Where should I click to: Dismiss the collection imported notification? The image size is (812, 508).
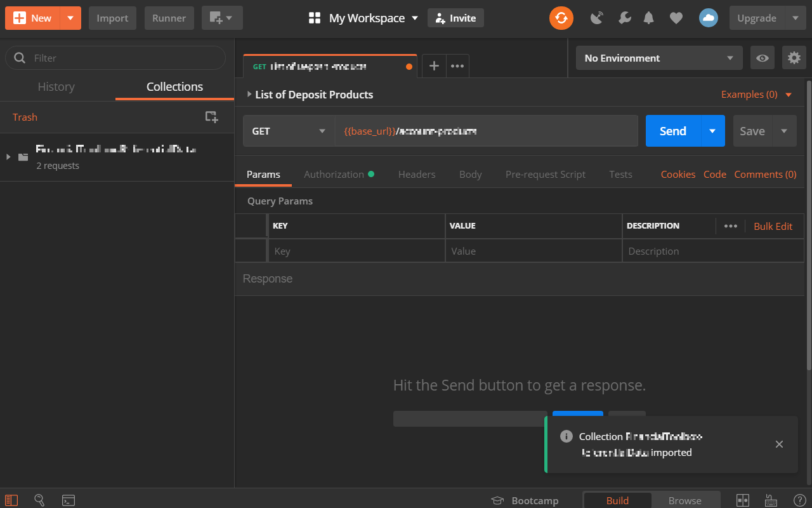[x=780, y=444]
